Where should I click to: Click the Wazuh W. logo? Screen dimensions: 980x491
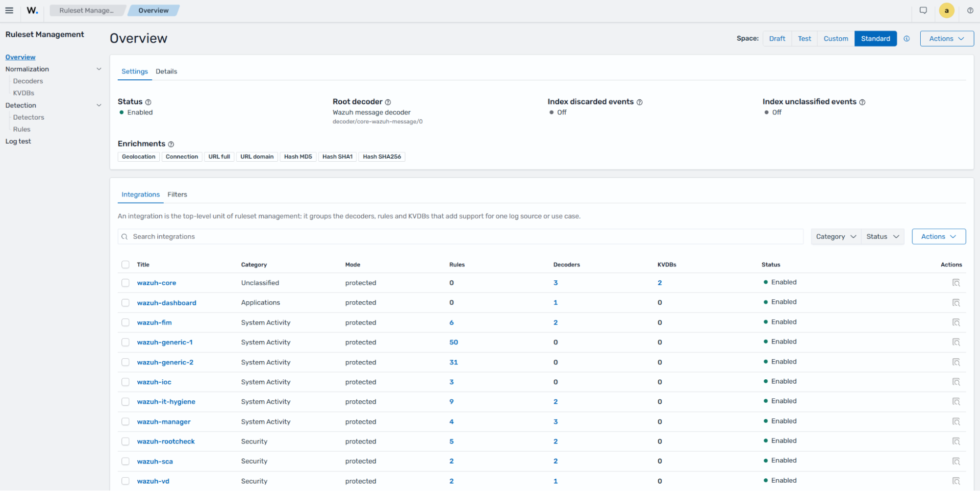tap(32, 10)
